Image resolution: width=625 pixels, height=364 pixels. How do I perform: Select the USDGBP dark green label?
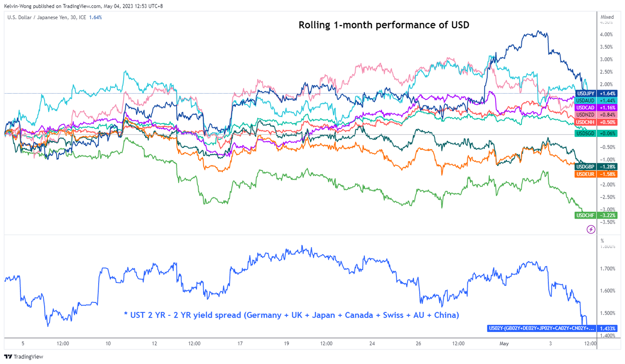tap(596, 167)
